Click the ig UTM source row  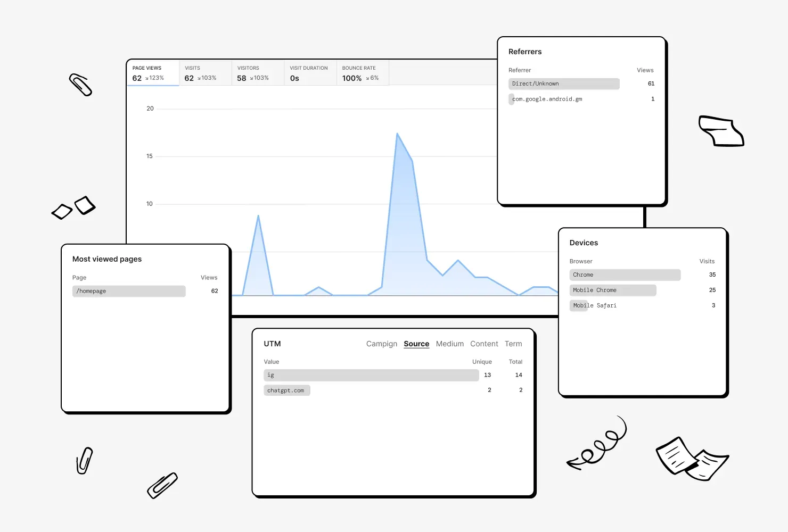coord(393,375)
